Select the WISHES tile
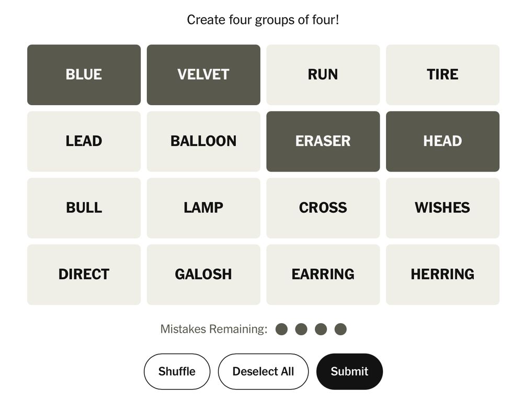This screenshot has height=420, width=523. (x=442, y=208)
